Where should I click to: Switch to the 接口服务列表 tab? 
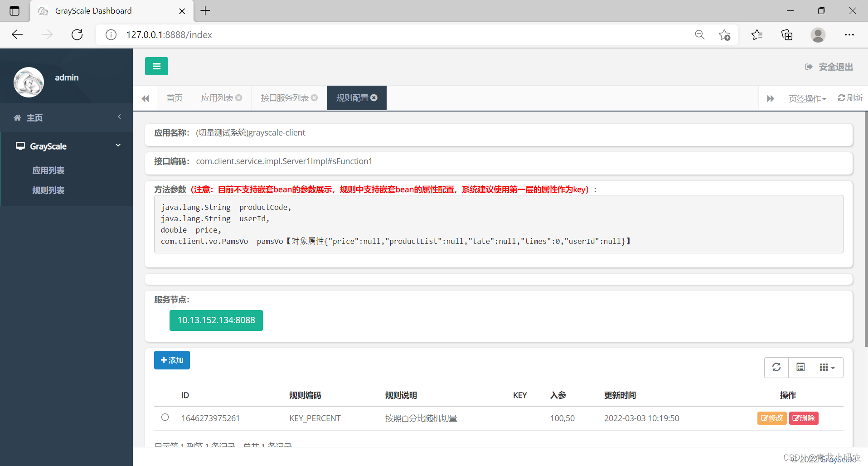coord(285,98)
